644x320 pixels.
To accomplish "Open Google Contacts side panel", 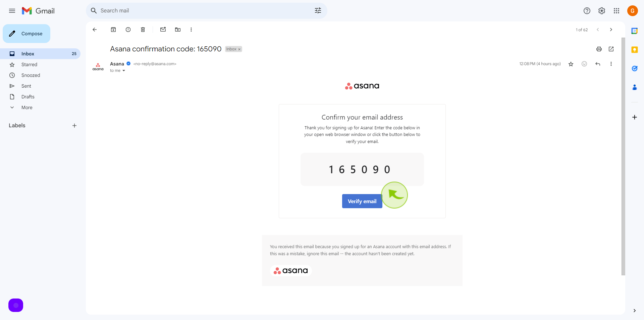I will (x=635, y=87).
